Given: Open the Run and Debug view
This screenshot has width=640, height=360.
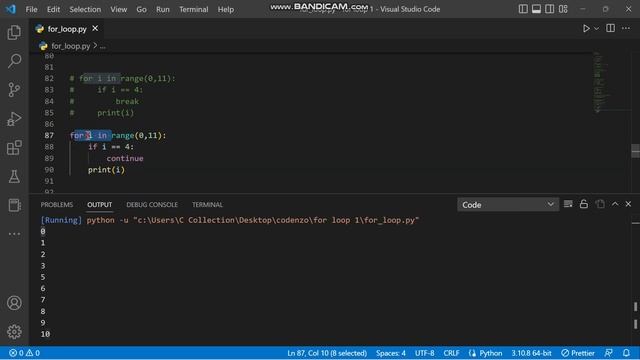Looking at the screenshot, I should click(x=14, y=119).
